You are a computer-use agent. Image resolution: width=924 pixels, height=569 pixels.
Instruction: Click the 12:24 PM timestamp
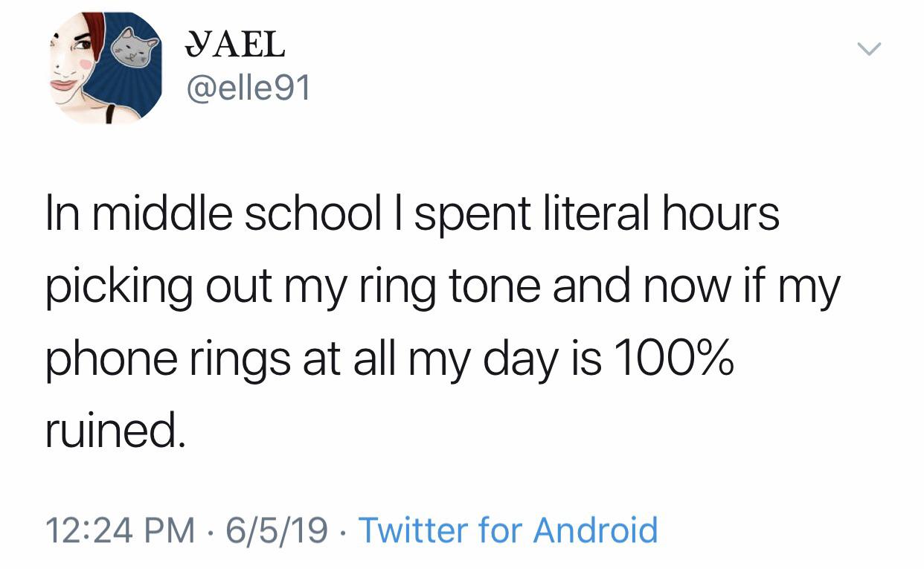(x=118, y=530)
